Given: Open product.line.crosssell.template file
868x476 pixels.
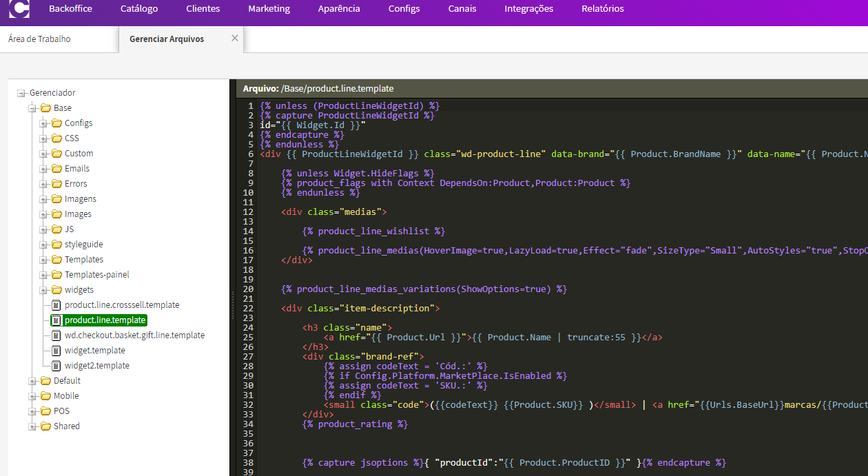Looking at the screenshot, I should (x=122, y=305).
